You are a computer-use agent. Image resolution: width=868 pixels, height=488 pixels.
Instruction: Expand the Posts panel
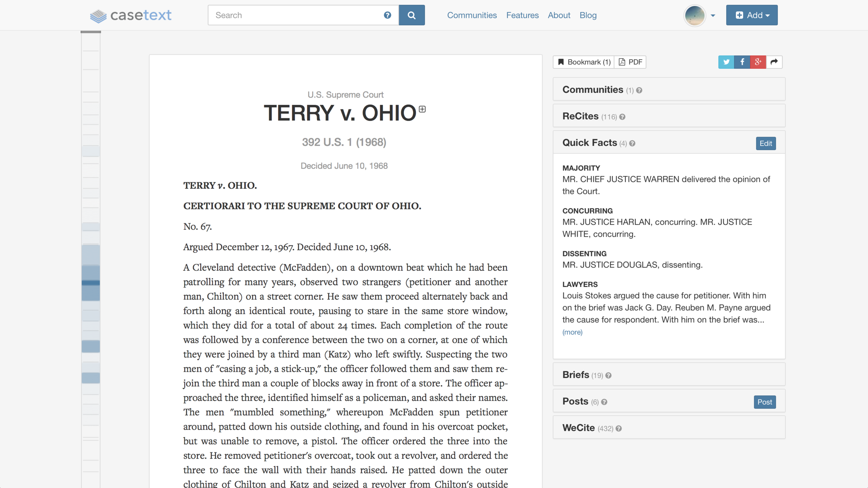click(669, 401)
